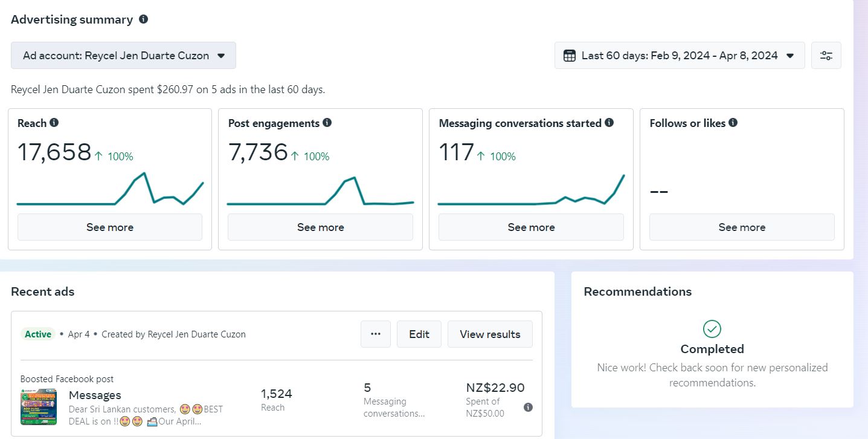
Task: Click the Created by Reycel Jen Duarte Cuzon text
Action: [x=173, y=334]
